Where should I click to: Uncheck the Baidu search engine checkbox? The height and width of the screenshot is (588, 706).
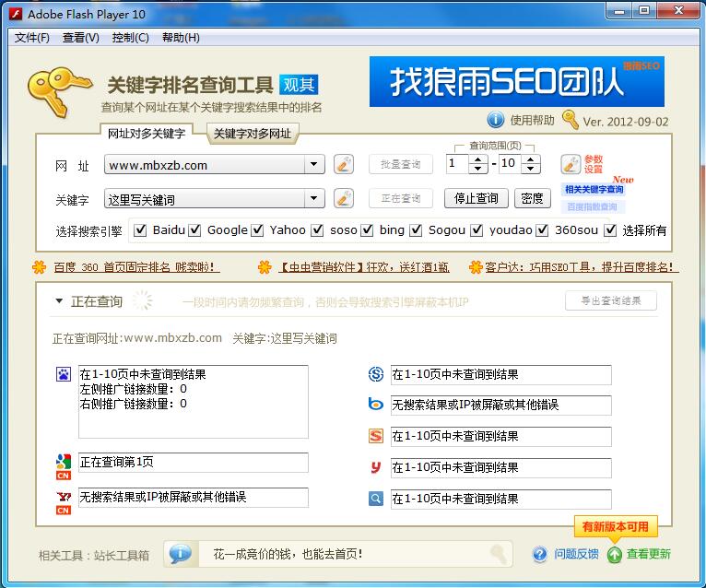(141, 230)
